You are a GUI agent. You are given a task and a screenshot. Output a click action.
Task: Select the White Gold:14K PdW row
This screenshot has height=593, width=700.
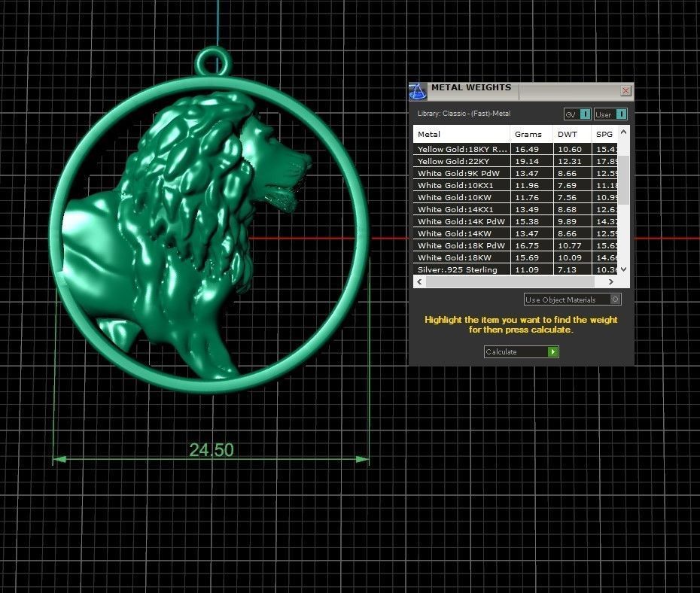tap(516, 221)
